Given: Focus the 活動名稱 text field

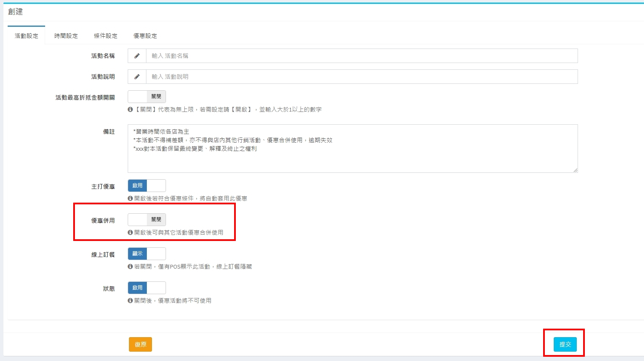Looking at the screenshot, I should [x=362, y=56].
